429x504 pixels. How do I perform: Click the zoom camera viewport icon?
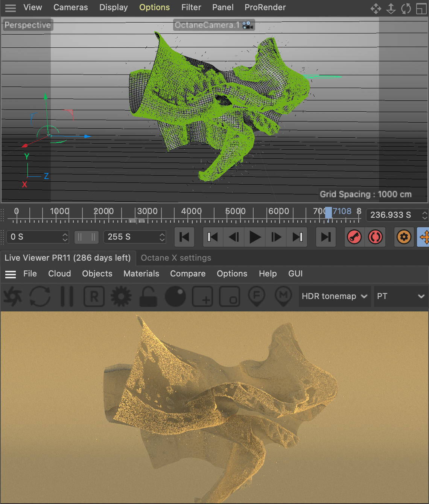[x=391, y=8]
